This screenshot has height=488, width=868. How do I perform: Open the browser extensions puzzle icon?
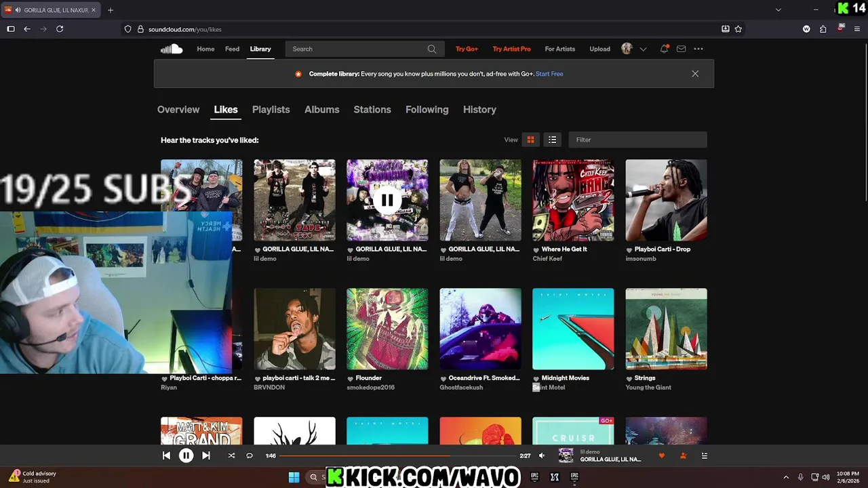[823, 29]
